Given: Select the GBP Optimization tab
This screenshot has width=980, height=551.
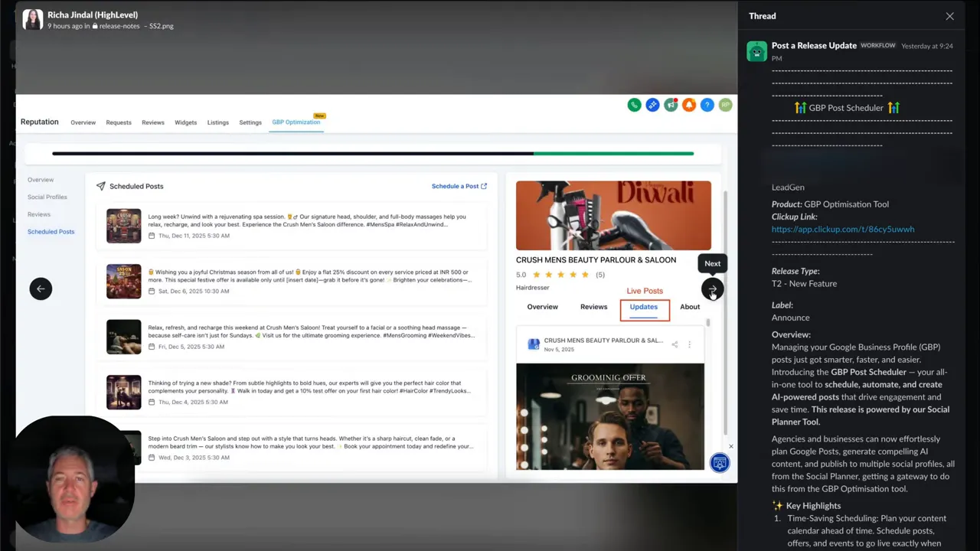Looking at the screenshot, I should 296,122.
